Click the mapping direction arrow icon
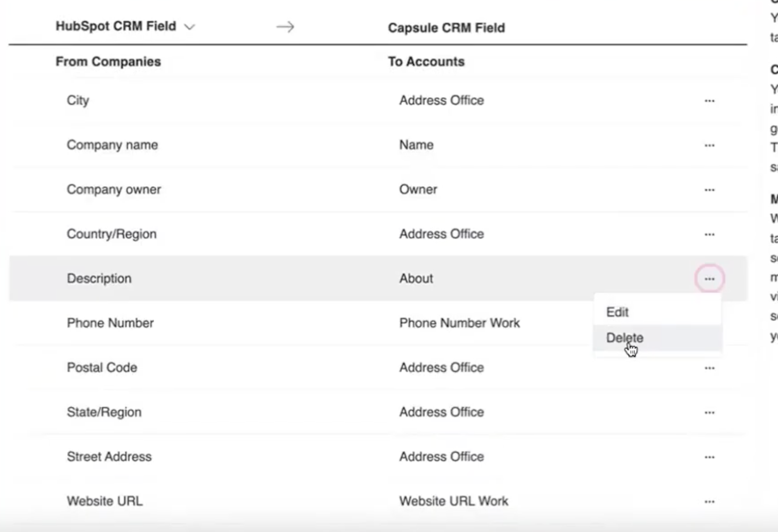The image size is (778, 532). 285,27
